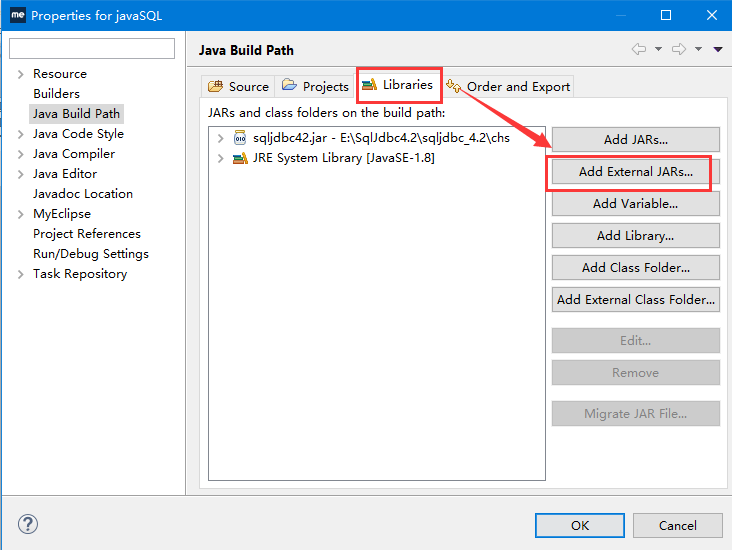
Task: Click the help question mark icon
Action: click(x=28, y=524)
